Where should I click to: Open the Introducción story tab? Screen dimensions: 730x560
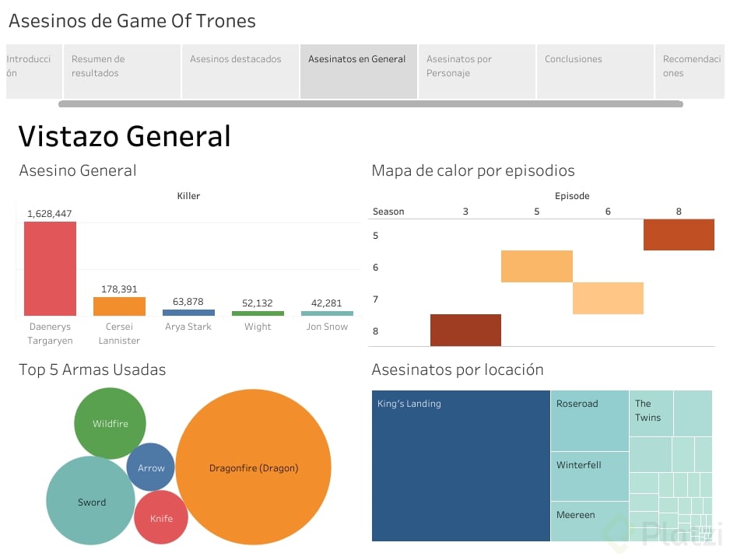click(33, 71)
